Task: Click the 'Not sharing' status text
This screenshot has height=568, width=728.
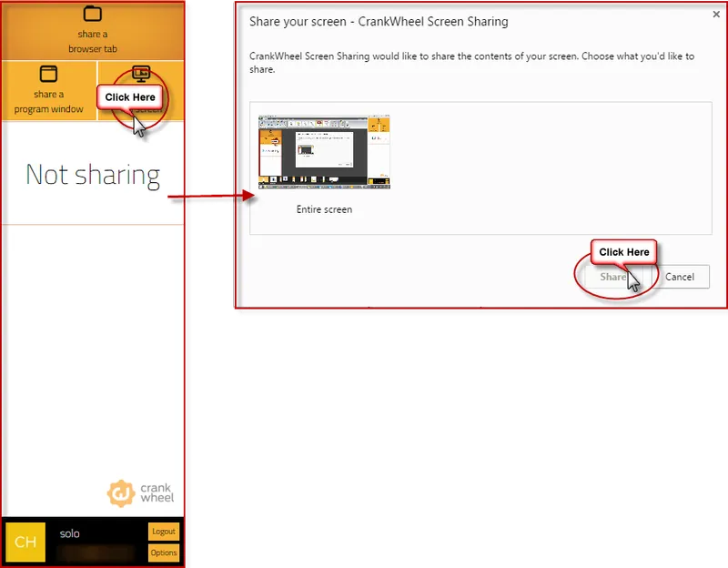Action: [93, 176]
